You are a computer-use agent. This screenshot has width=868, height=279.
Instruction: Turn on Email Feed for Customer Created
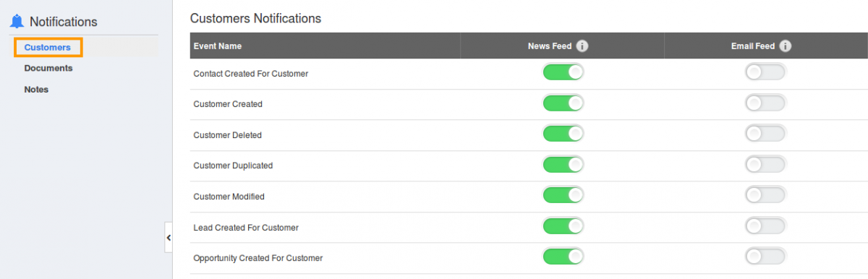pyautogui.click(x=765, y=103)
